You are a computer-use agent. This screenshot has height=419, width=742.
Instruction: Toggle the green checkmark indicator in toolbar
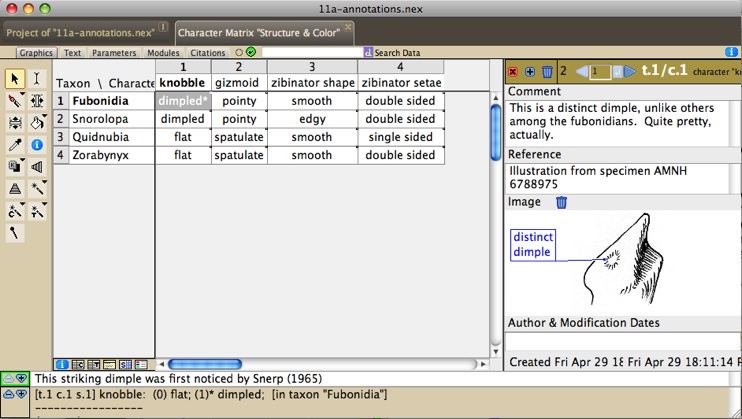coord(251,52)
